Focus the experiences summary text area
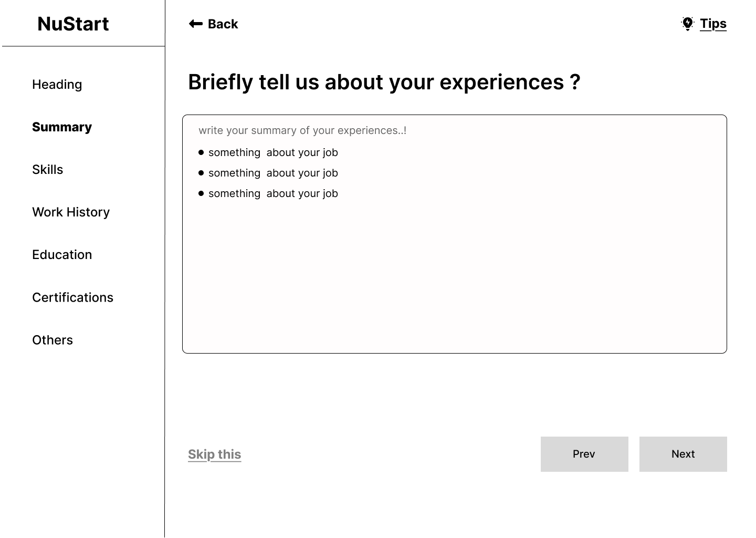The image size is (756, 538). point(455,234)
